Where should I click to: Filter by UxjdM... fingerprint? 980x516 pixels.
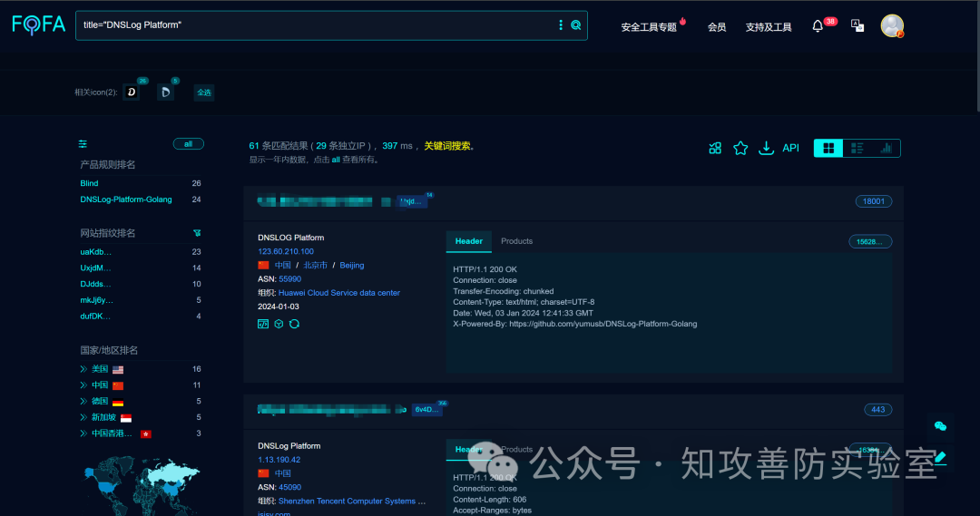(x=95, y=268)
